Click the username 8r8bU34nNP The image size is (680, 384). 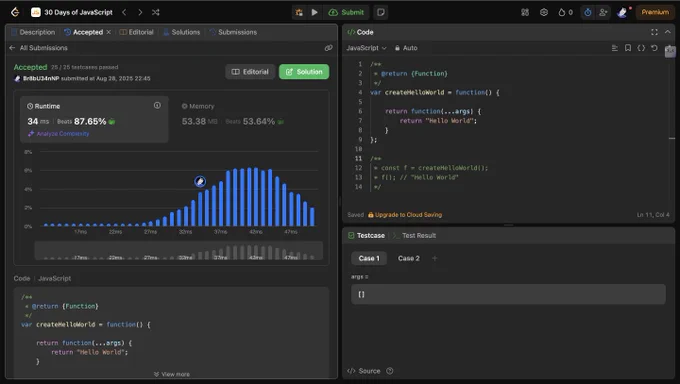[41, 79]
